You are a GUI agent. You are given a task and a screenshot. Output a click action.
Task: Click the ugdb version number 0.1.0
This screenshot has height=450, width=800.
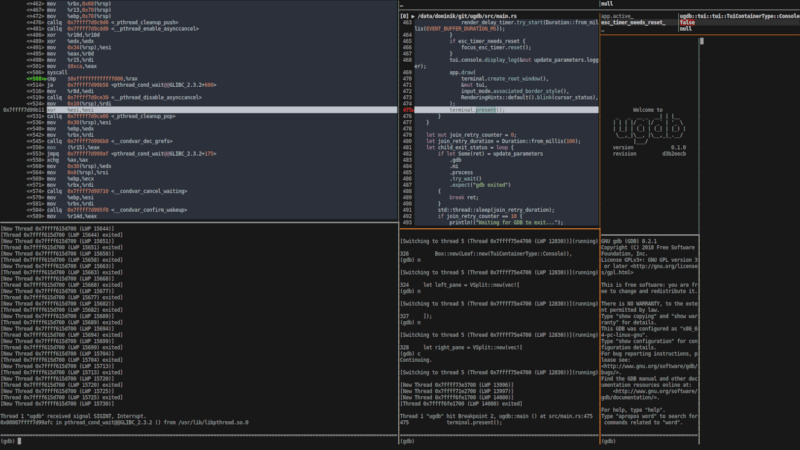tap(678, 147)
